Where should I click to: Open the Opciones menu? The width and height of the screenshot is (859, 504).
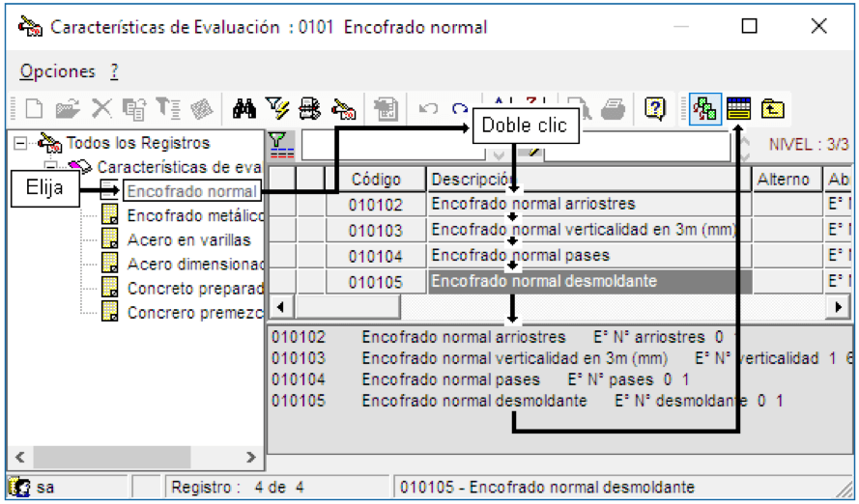[x=58, y=71]
